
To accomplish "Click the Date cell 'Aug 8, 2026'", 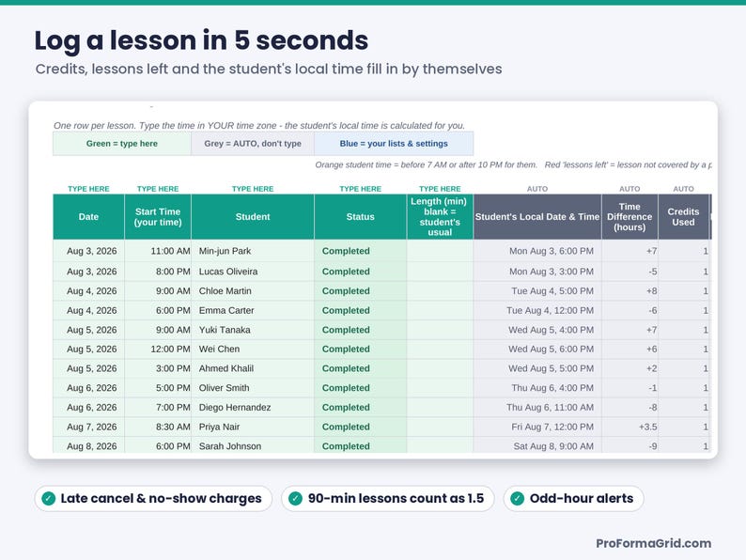I will tap(88, 445).
